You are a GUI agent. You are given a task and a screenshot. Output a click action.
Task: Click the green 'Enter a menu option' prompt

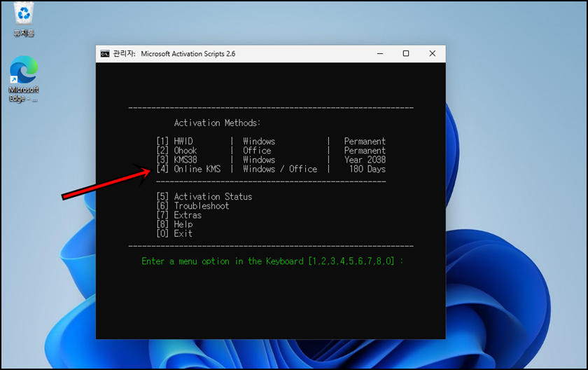[x=272, y=261]
